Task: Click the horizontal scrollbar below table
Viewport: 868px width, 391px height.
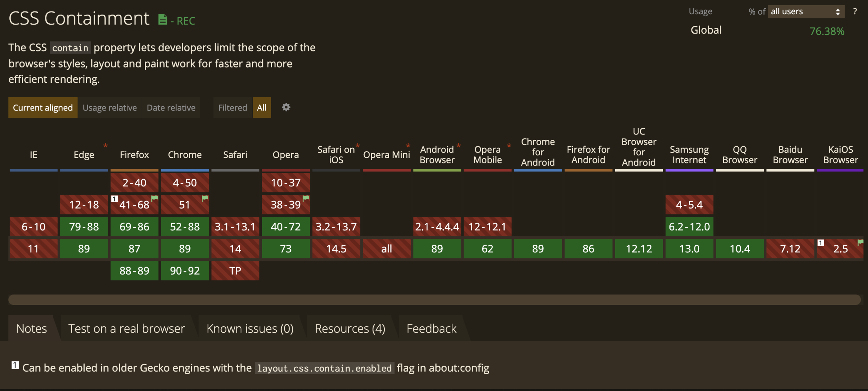Action: (434, 300)
